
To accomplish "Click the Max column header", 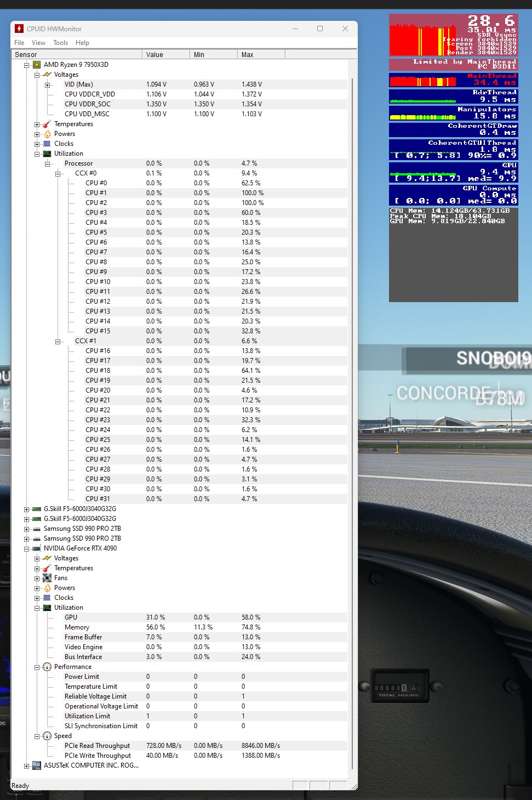I will (x=261, y=55).
